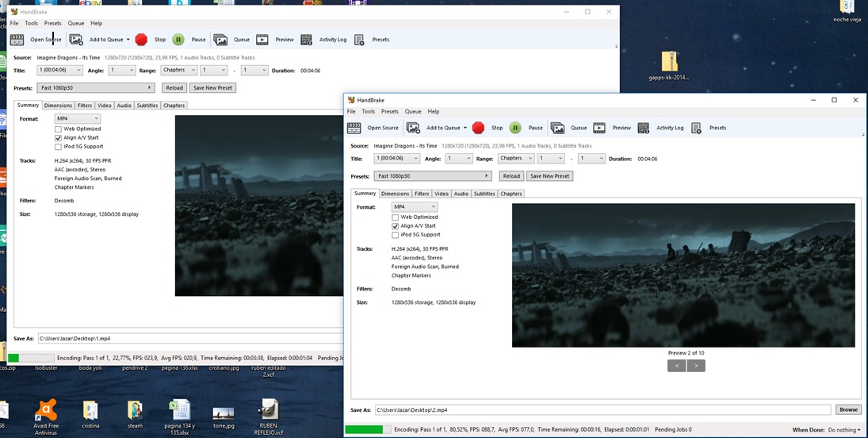Click Browse button in front HandBrake window

coord(848,409)
